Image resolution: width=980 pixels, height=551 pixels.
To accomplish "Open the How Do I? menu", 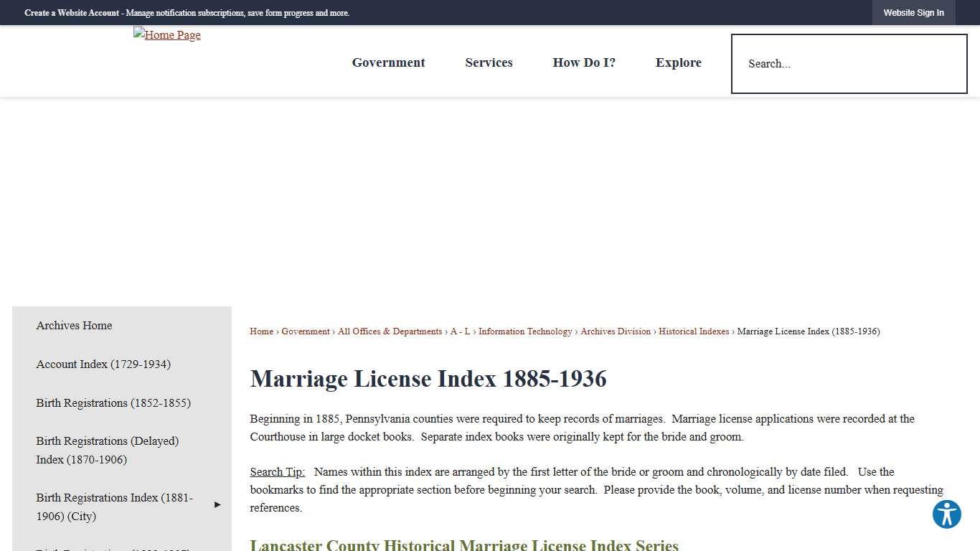I will coord(584,62).
